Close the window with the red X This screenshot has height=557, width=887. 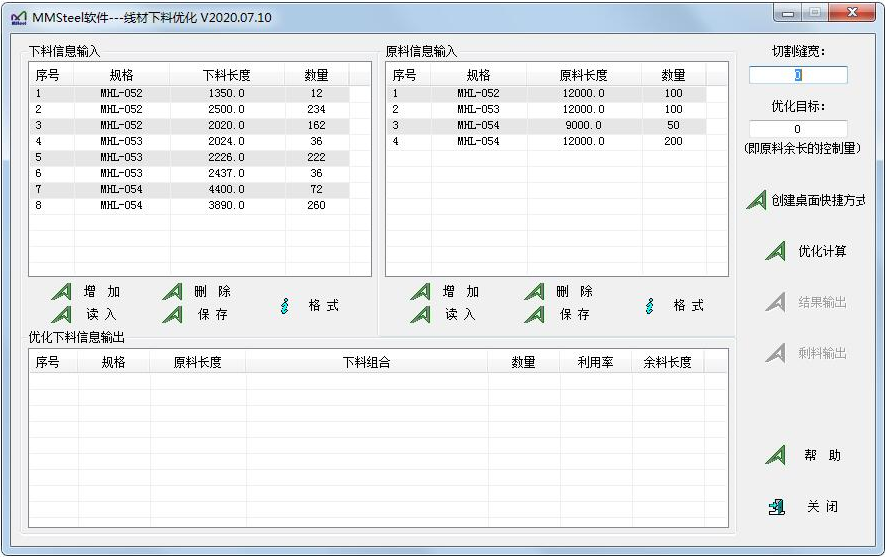point(852,12)
